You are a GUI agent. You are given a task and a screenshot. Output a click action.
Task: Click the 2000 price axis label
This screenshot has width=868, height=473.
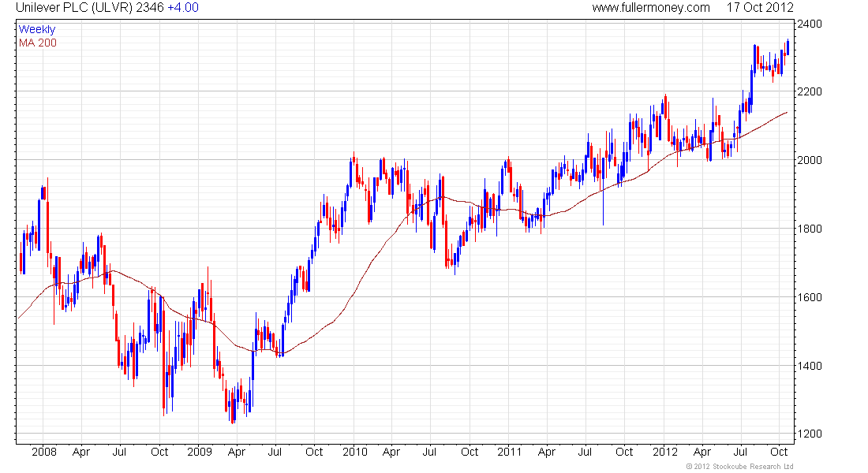coord(810,161)
